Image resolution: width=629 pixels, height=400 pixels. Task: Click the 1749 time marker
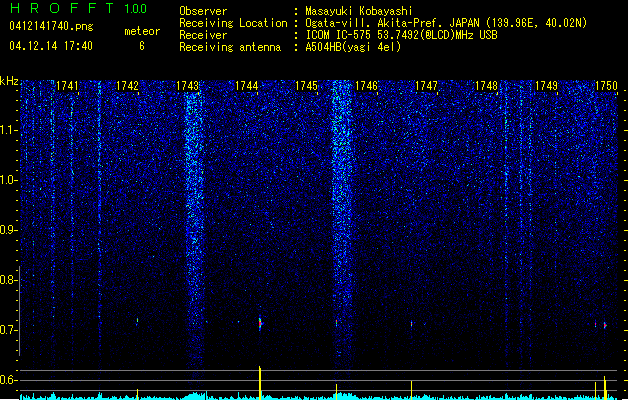click(546, 86)
